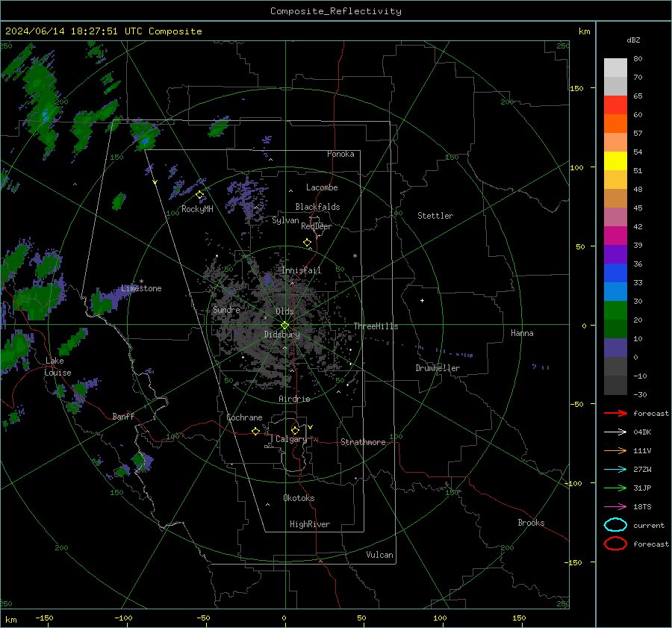This screenshot has height=628, width=672.
Task: Click the yellow diamond marker near RockyMH
Action: coord(199,195)
